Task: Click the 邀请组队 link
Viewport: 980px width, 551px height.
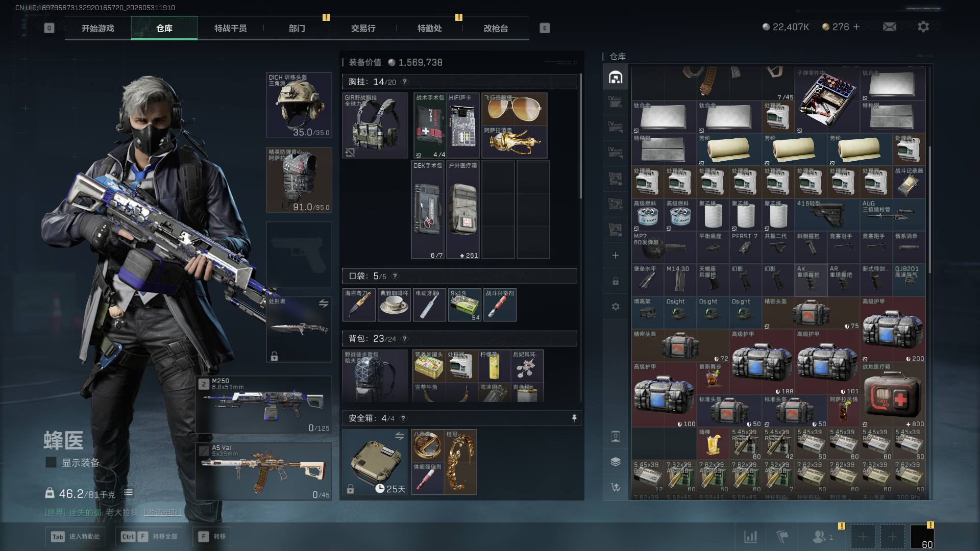Action: point(162,512)
